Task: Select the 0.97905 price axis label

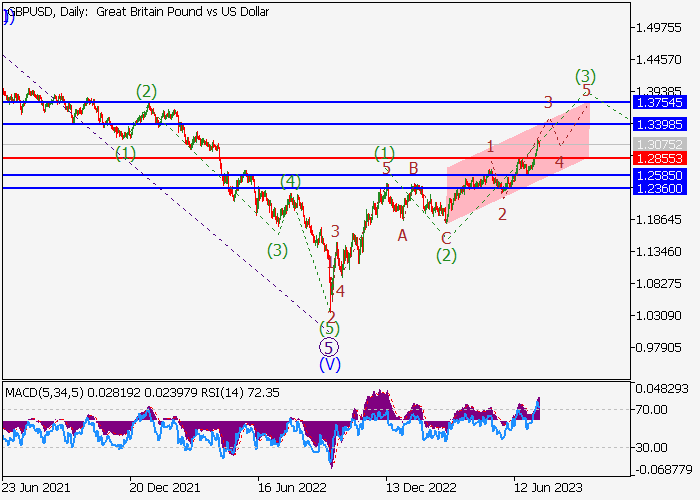Action: [x=658, y=347]
